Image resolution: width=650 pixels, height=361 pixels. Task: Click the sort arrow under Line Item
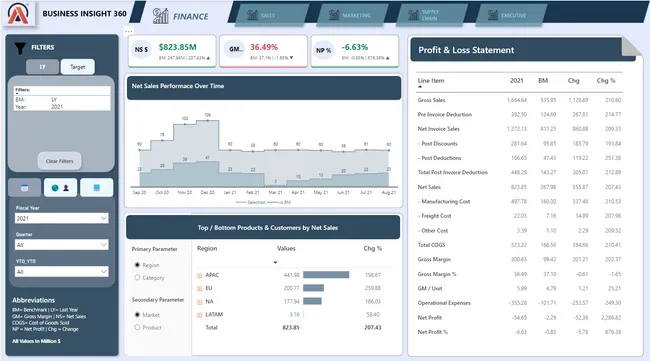tap(420, 87)
